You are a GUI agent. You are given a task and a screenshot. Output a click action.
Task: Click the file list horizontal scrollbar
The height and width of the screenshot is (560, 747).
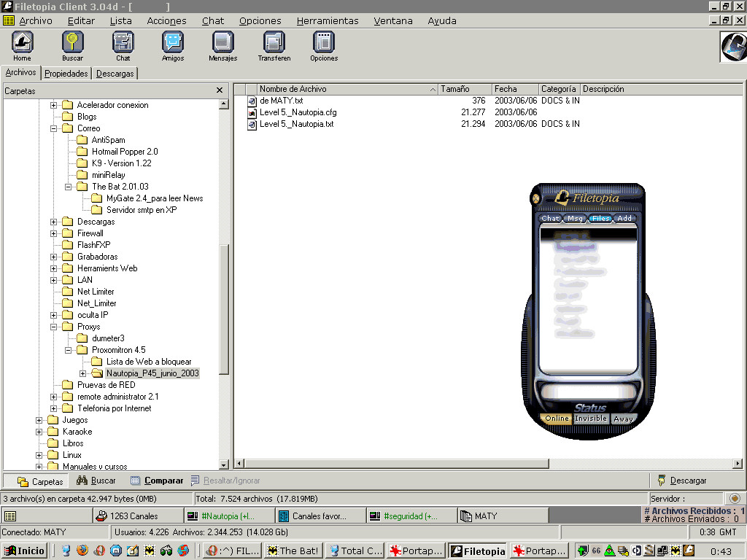click(396, 463)
